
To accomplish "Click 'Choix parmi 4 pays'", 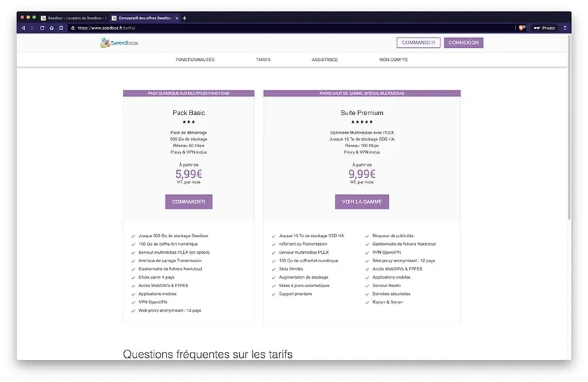I will 156,277.
